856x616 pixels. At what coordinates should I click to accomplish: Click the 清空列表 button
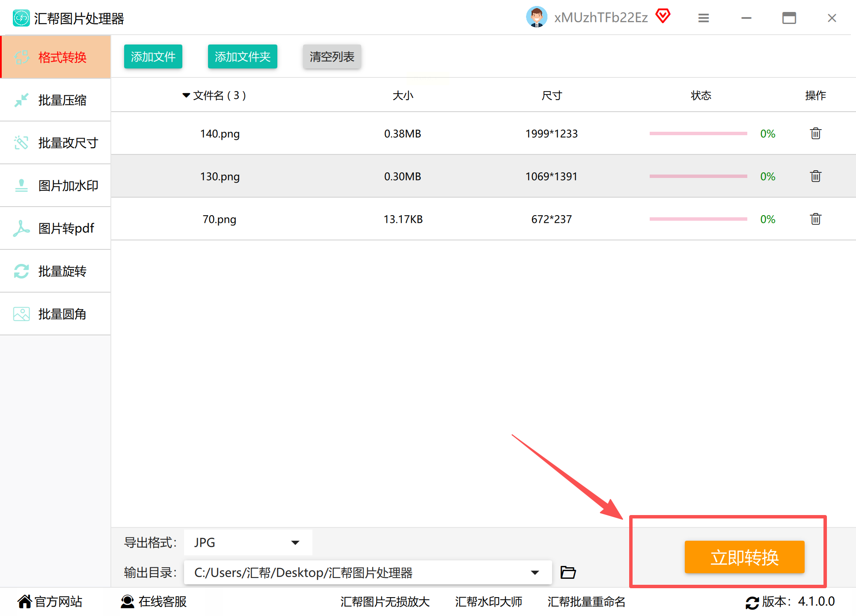pyautogui.click(x=332, y=56)
